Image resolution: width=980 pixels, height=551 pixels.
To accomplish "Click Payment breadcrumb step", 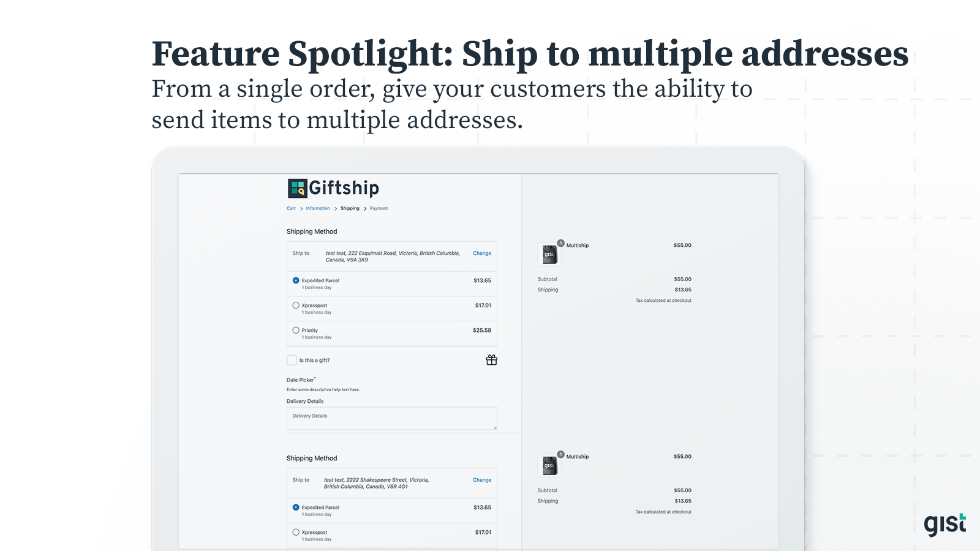I will [379, 208].
